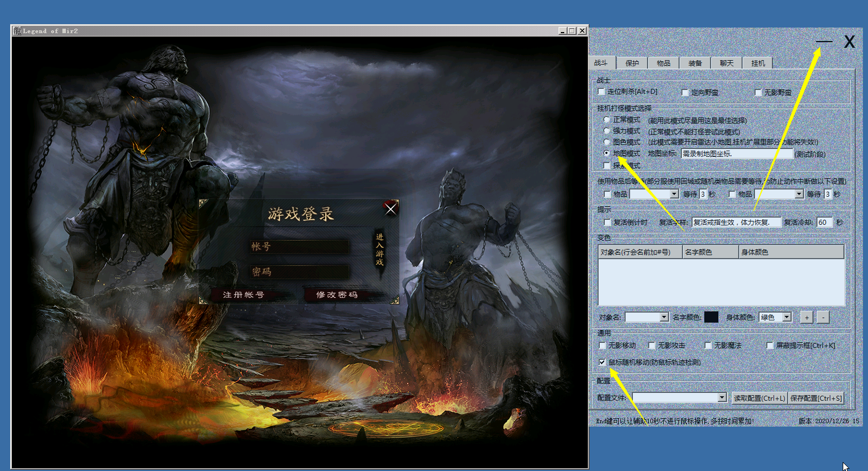Enable 走位刺杀[Alt+D] checkbox
Viewport: 868px width, 471px height.
[601, 92]
